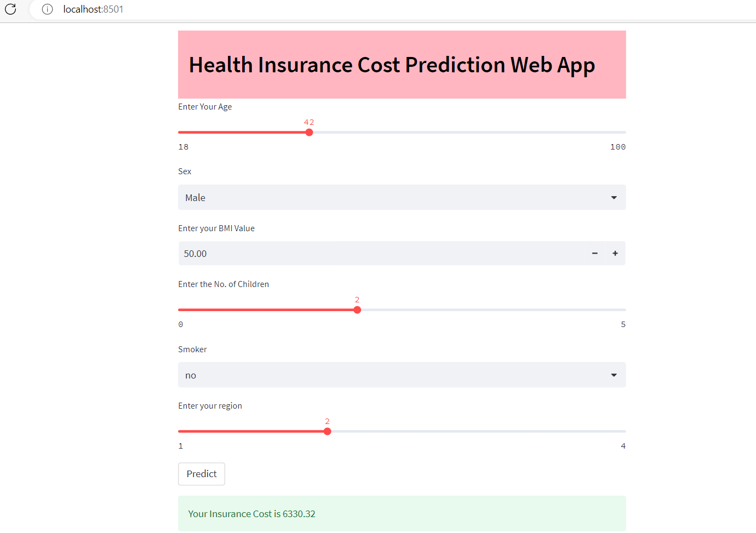Click the age slider handle showing 42
The height and width of the screenshot is (533, 756).
(309, 132)
